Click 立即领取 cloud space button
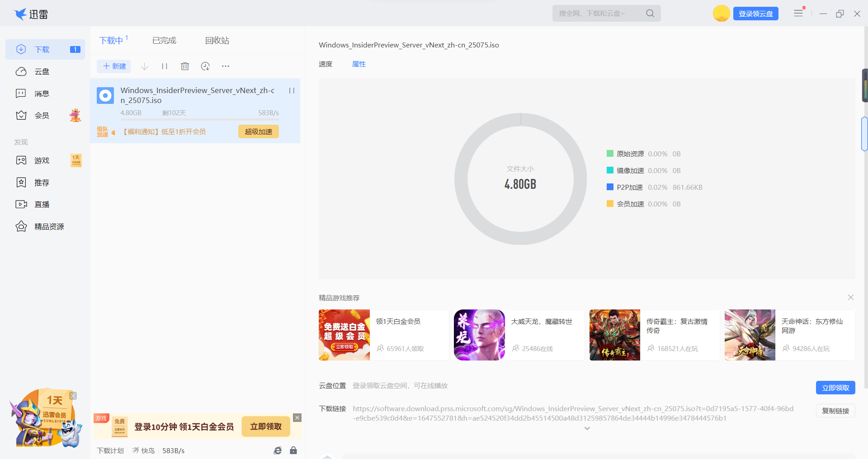 (835, 388)
